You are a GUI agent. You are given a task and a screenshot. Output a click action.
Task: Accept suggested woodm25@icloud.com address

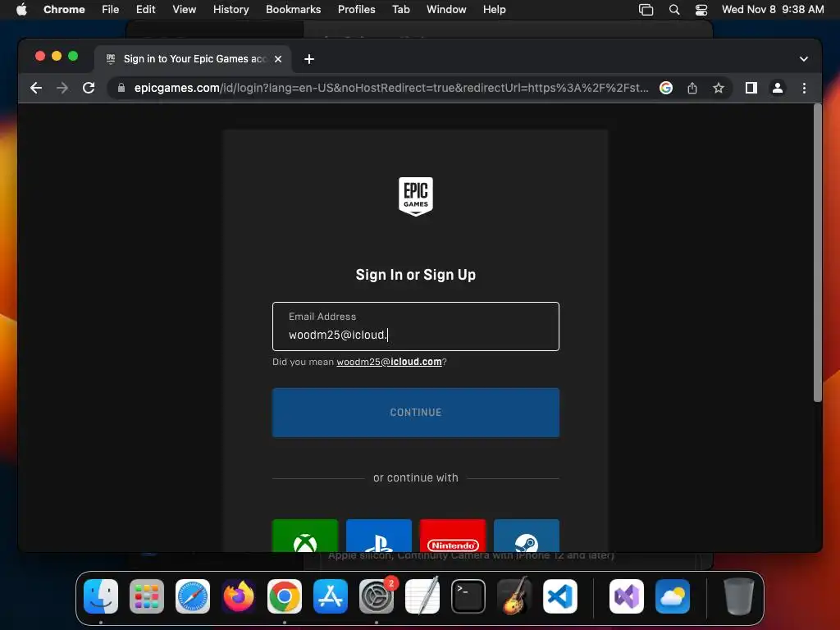pos(389,362)
